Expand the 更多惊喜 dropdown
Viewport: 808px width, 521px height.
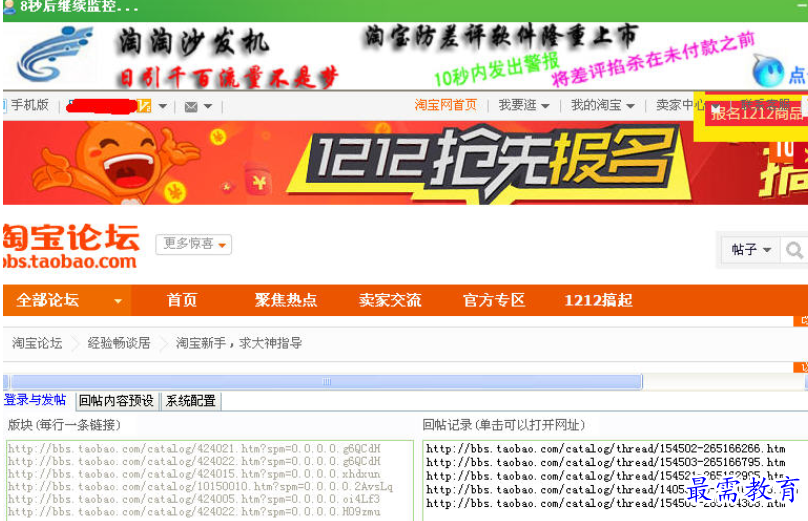click(x=194, y=244)
